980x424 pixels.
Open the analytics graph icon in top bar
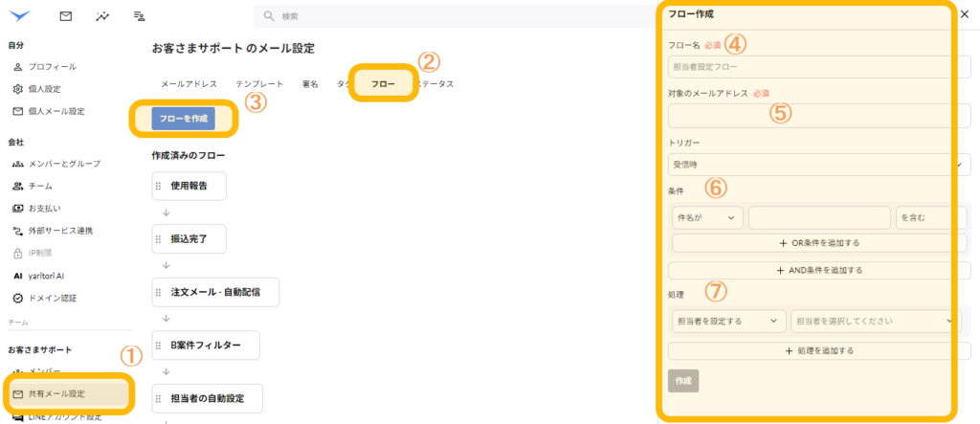(102, 16)
